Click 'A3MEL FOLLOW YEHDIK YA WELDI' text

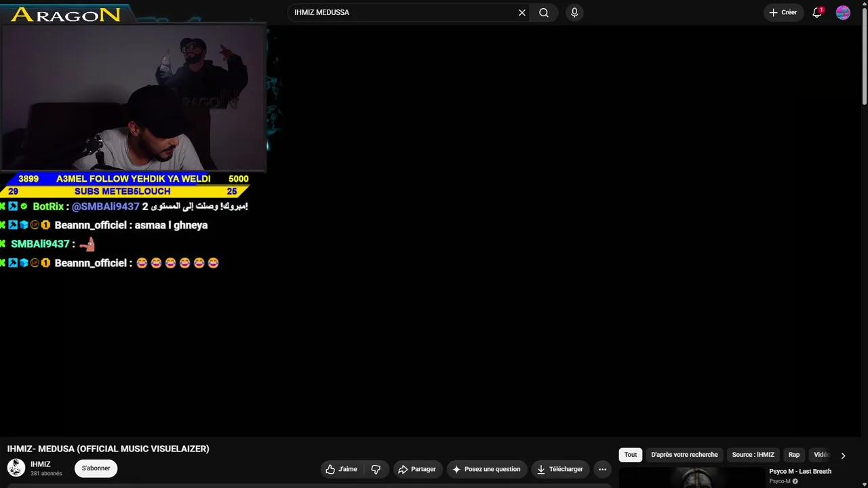pos(133,179)
